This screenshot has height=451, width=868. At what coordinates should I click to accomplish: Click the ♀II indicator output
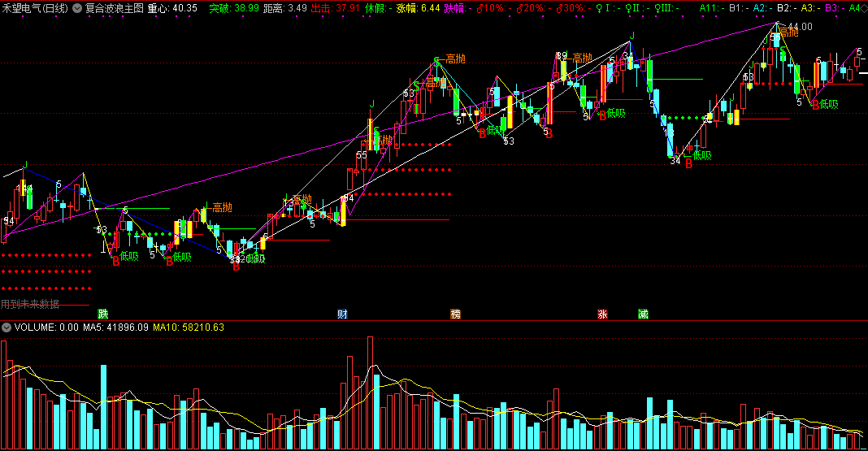[x=637, y=8]
